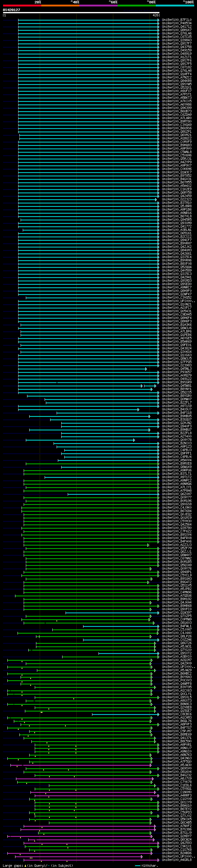This screenshot has width=197, height=868.
Task: Click the hit label UniRef100_Q1AFF4
Action: pyautogui.click(x=177, y=74)
